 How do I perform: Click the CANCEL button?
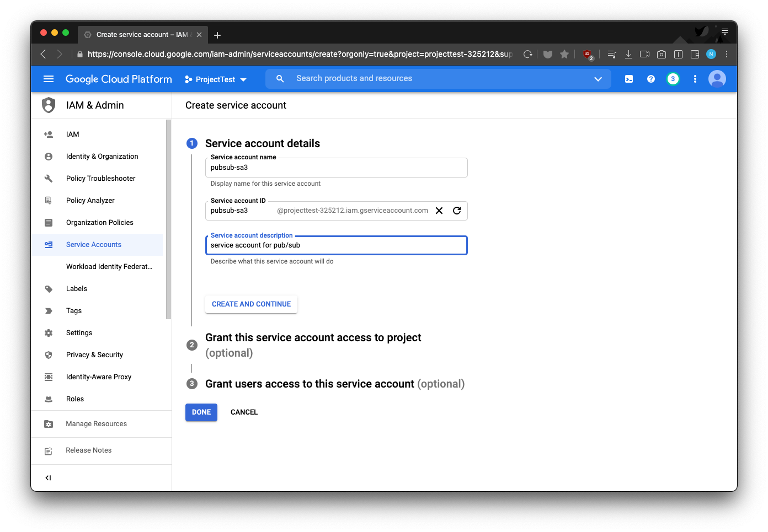click(x=244, y=412)
